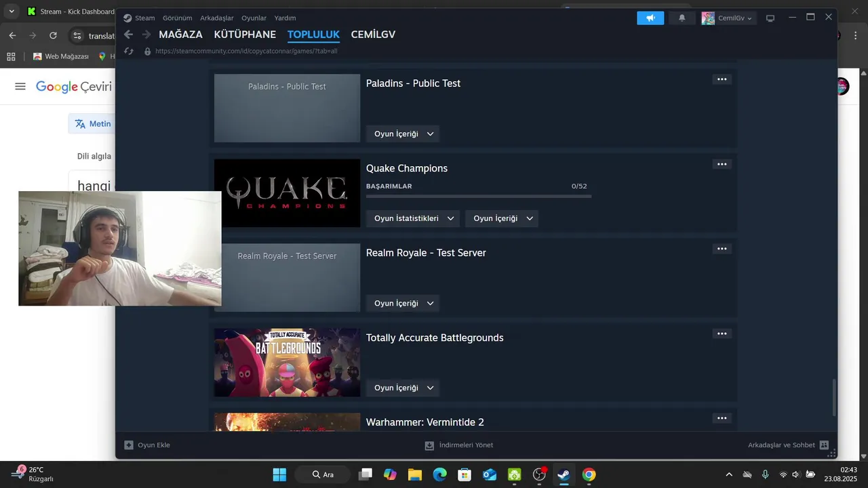Open Outlook from the taskbar
Image resolution: width=868 pixels, height=488 pixels.
tap(490, 474)
